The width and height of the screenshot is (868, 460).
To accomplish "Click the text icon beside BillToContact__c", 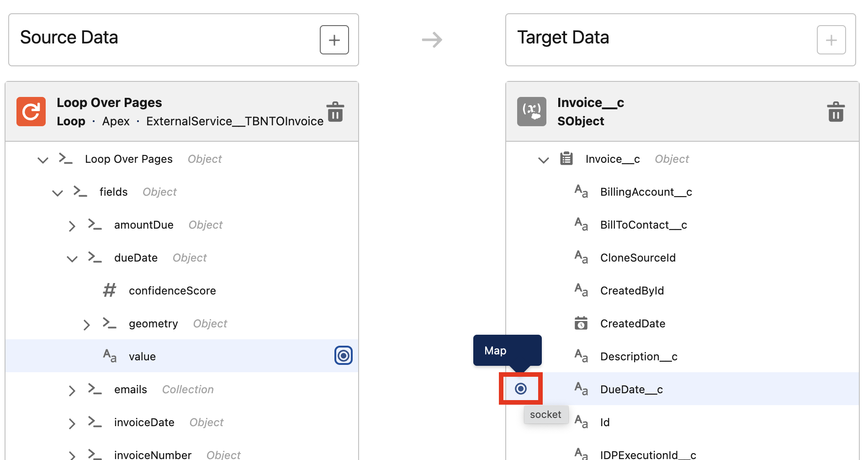I will tap(581, 225).
